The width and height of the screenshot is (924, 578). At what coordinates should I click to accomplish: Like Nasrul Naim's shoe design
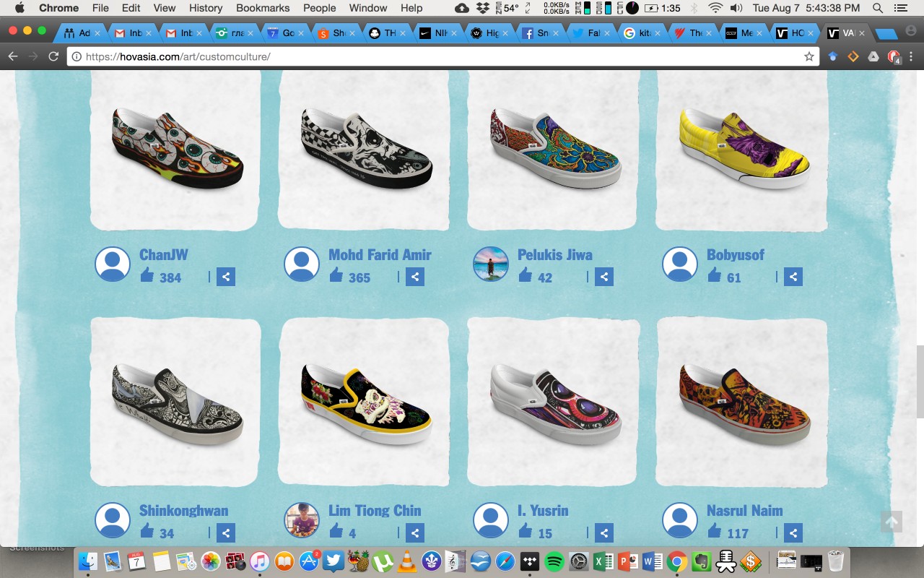coord(715,532)
